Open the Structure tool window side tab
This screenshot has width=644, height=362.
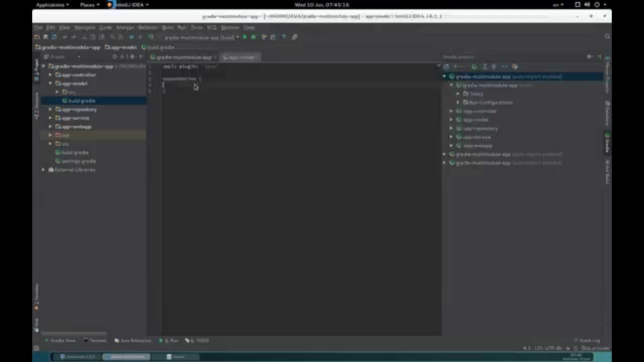tap(36, 105)
